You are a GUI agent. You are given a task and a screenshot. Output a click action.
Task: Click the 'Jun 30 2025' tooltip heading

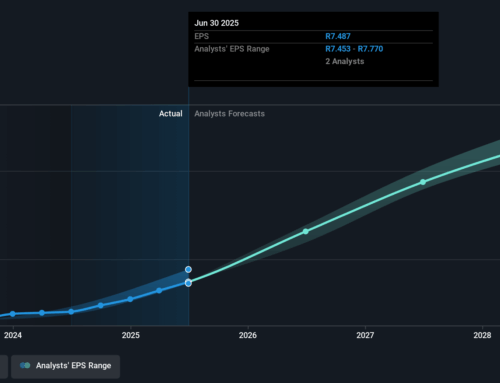tap(216, 23)
